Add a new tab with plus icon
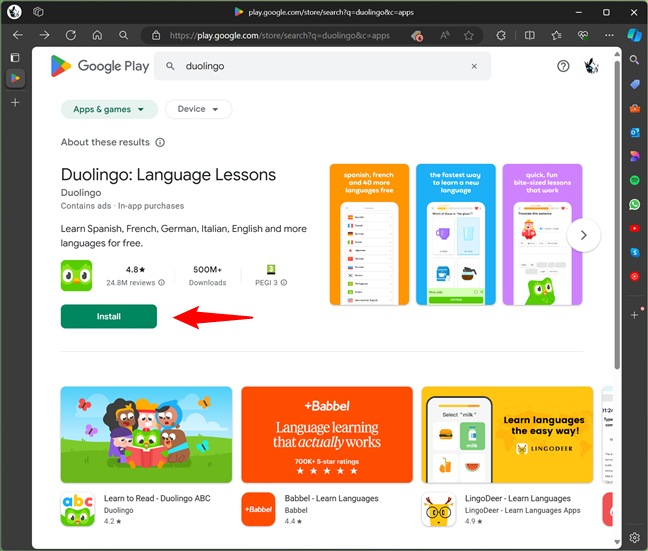 pos(15,103)
